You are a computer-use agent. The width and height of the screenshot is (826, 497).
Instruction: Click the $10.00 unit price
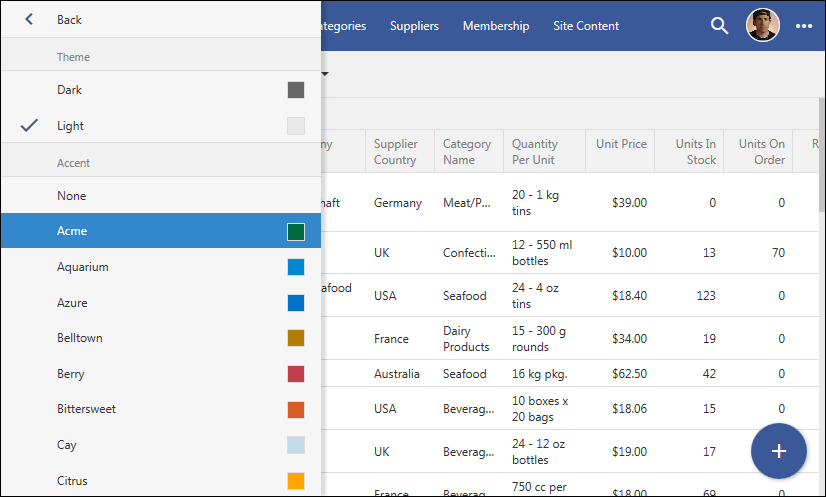coord(630,253)
